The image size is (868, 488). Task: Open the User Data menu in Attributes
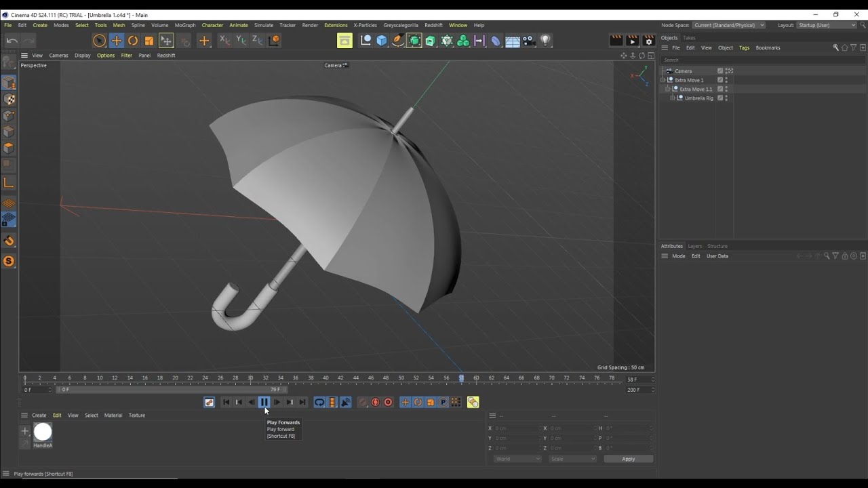tap(717, 256)
